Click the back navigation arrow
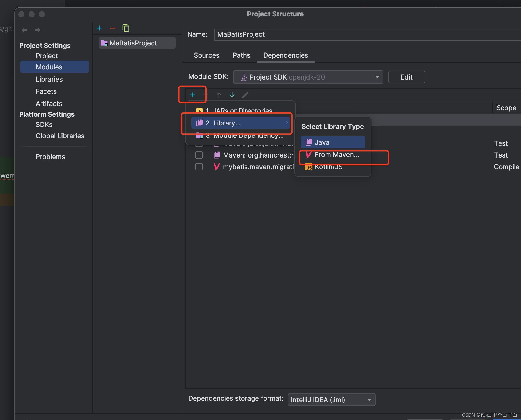 pyautogui.click(x=24, y=30)
